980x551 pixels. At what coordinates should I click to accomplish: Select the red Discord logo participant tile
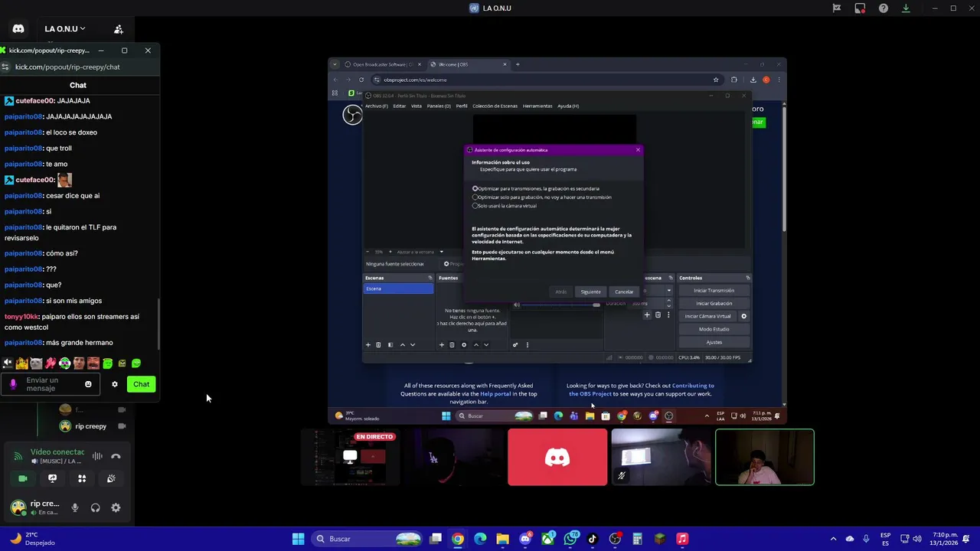[x=557, y=457]
